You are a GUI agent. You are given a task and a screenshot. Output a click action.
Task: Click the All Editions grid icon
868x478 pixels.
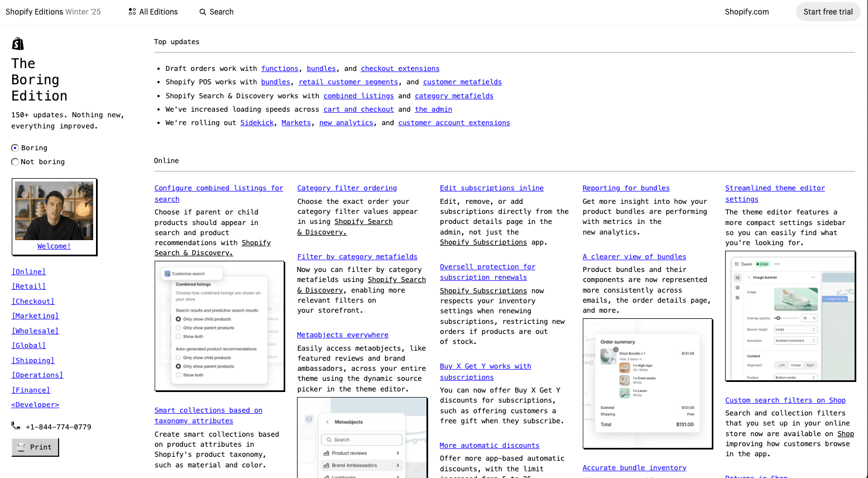132,12
